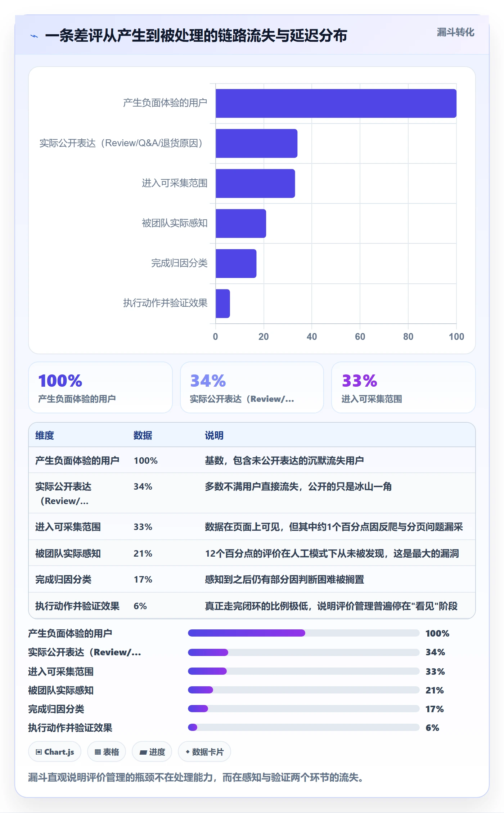
Task: Click the 21% progress bar
Action: (x=303, y=690)
